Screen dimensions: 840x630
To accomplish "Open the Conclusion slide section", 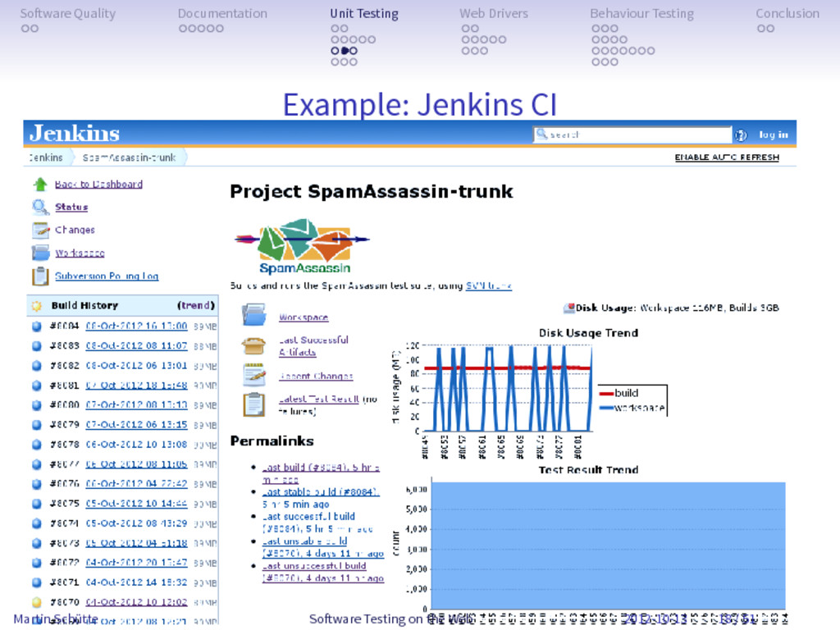I will [x=787, y=13].
